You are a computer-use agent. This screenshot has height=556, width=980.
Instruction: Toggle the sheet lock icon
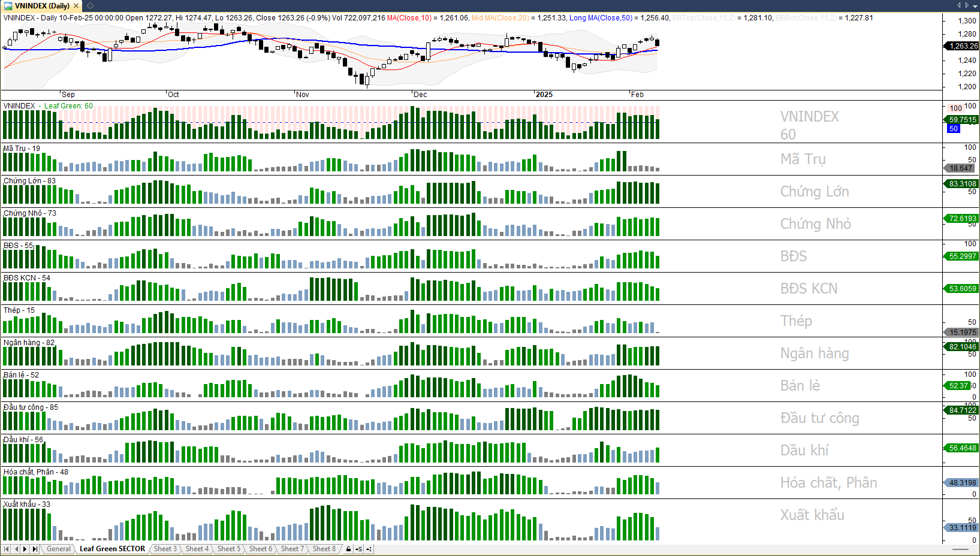coord(348,549)
